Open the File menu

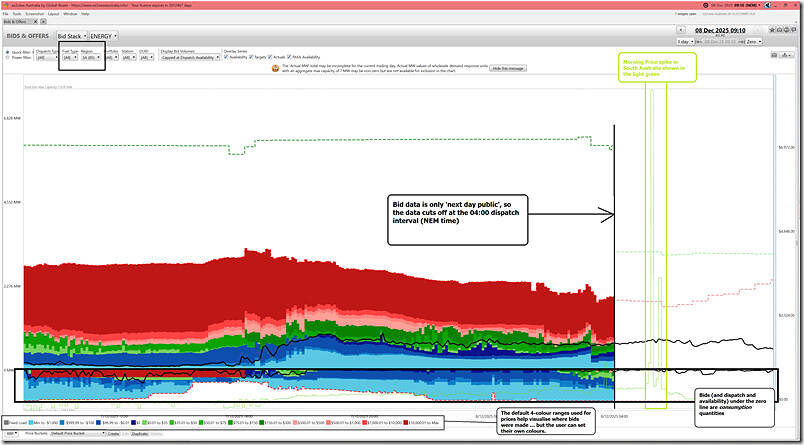[5, 14]
